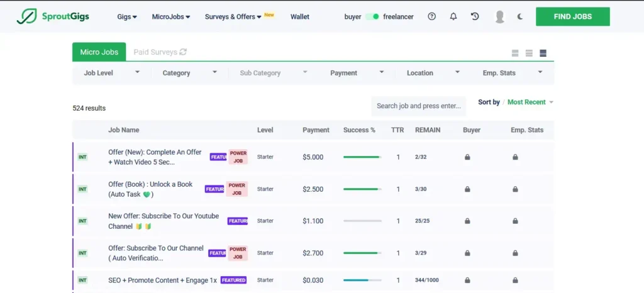The image size is (644, 293).
Task: Open Surveys & Offers menu
Action: click(x=233, y=17)
